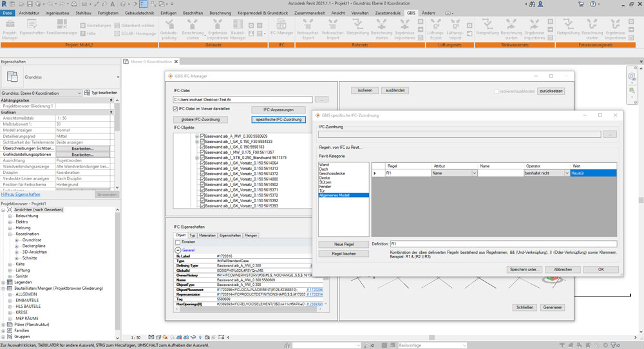
Task: Click the Wert cell 'Haustür'
Action: (x=594, y=173)
